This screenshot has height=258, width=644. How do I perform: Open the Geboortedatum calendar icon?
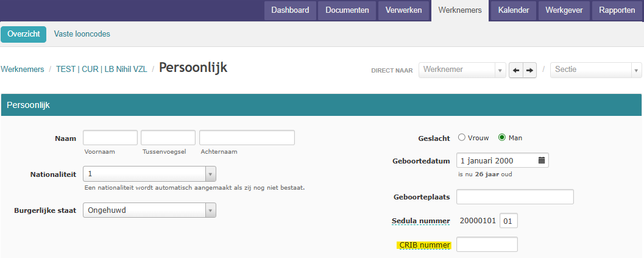pyautogui.click(x=541, y=160)
